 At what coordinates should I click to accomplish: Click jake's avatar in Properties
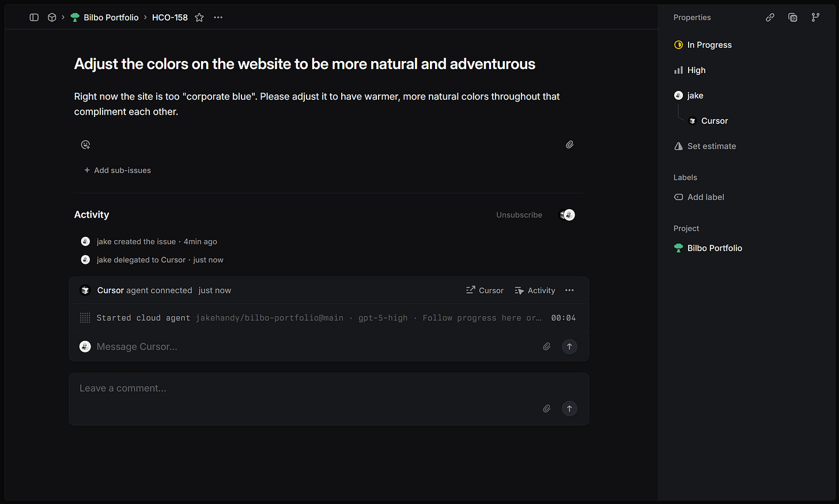(x=678, y=96)
